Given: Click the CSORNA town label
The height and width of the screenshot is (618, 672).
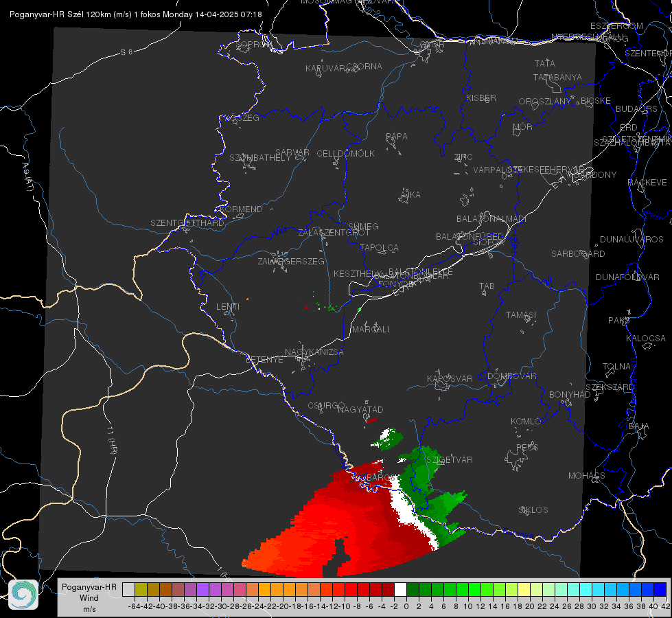Looking at the screenshot, I should tap(364, 67).
